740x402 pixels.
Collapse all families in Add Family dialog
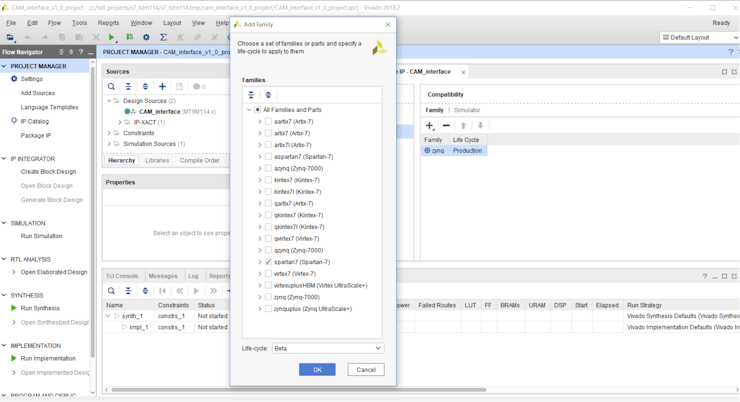click(x=251, y=95)
